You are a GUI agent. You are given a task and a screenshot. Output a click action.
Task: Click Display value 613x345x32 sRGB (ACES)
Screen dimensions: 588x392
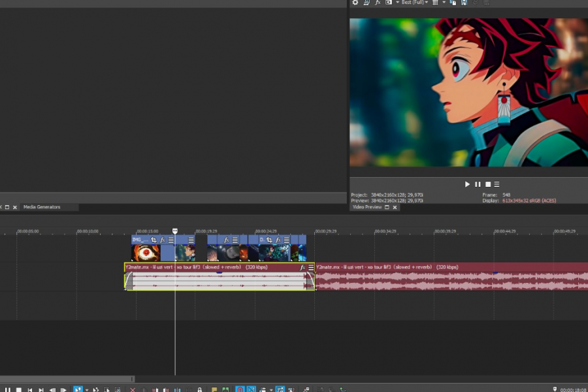pyautogui.click(x=529, y=201)
